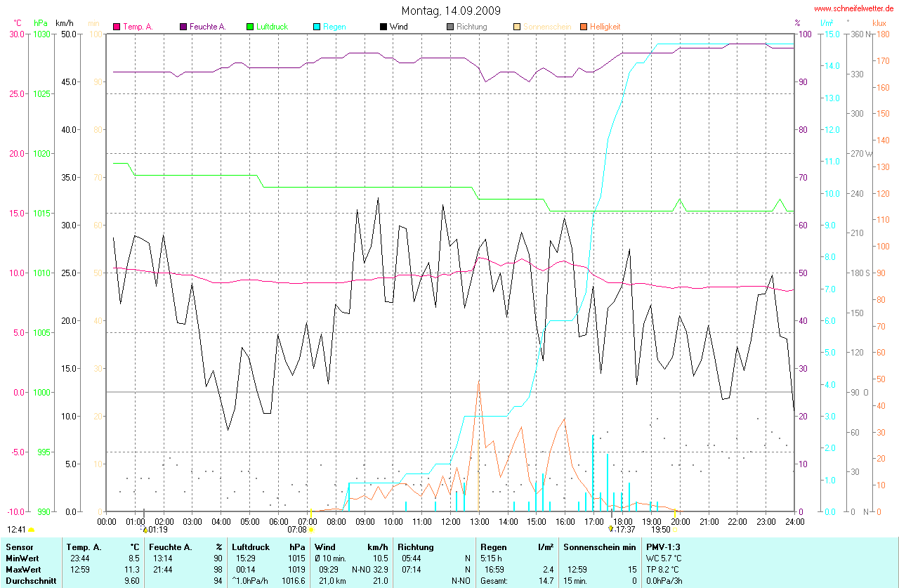Viewport: 899px width, 588px height.
Task: Click the Richtung legend label
Action: pos(472,27)
